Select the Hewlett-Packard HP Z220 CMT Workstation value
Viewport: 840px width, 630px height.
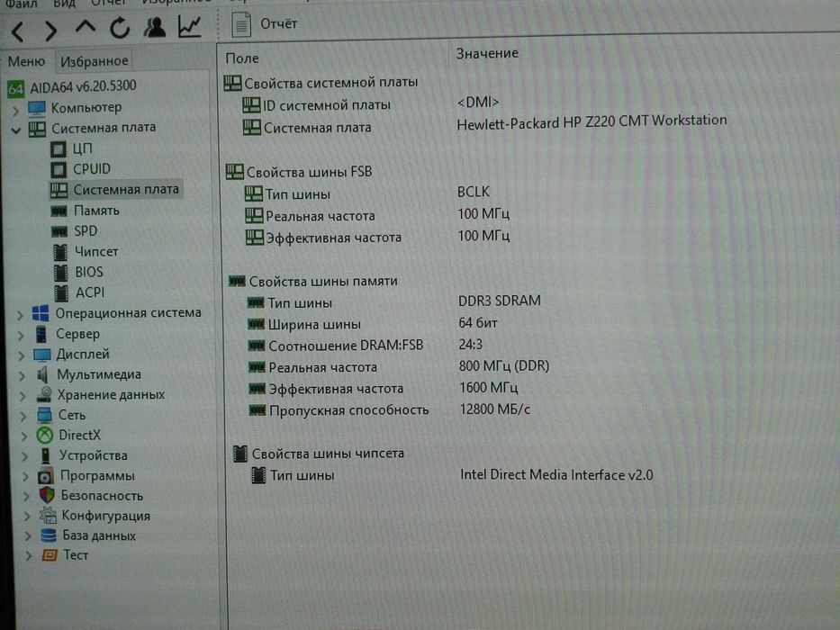coord(592,122)
